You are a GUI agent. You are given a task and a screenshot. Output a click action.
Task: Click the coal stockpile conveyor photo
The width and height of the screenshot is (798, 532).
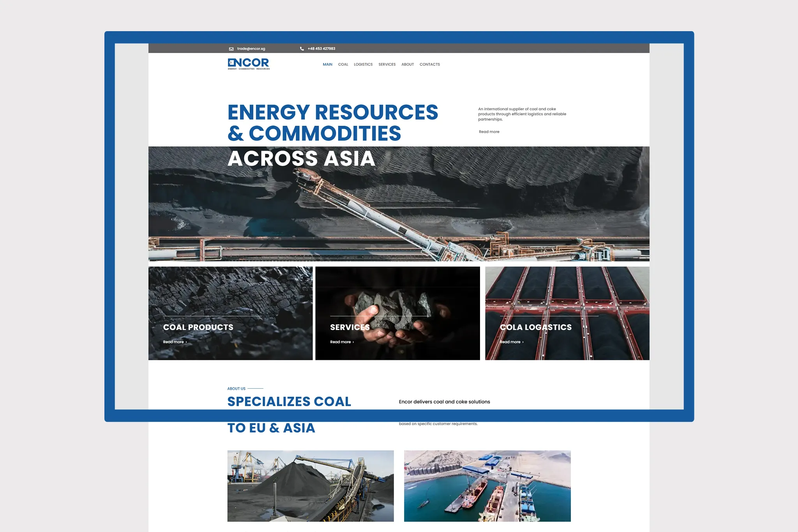click(x=310, y=486)
